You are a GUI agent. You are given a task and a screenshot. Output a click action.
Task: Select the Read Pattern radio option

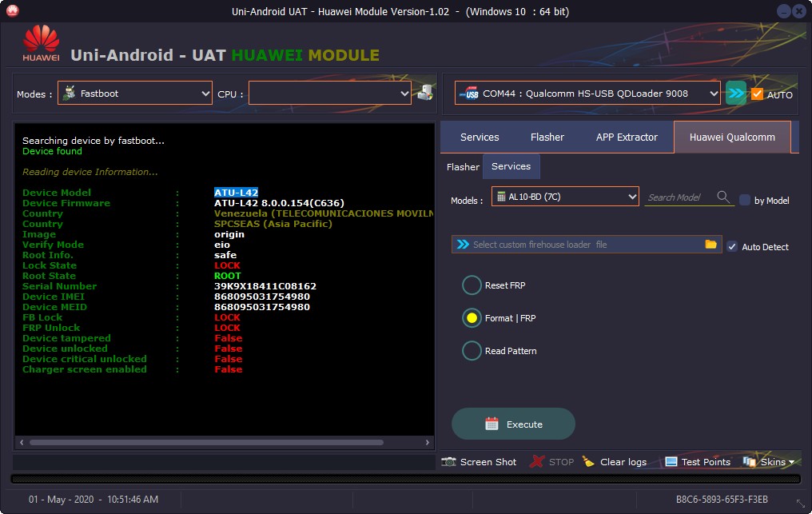(x=472, y=350)
